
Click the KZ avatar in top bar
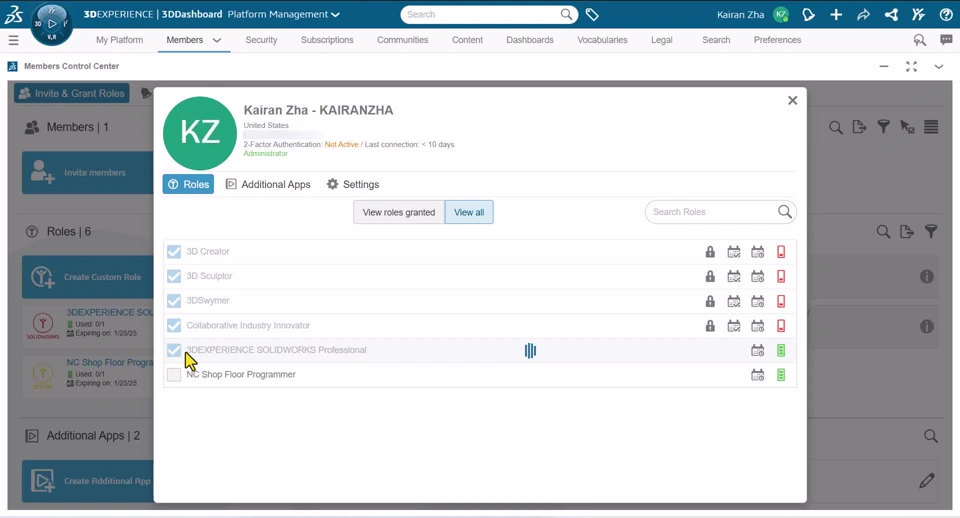point(781,15)
